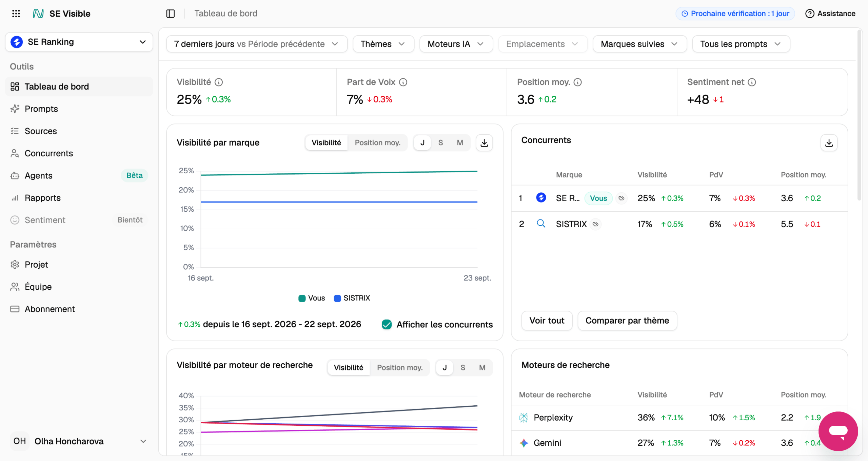Open the apps grid menu icon
Viewport: 868px width, 461px height.
[x=16, y=14]
